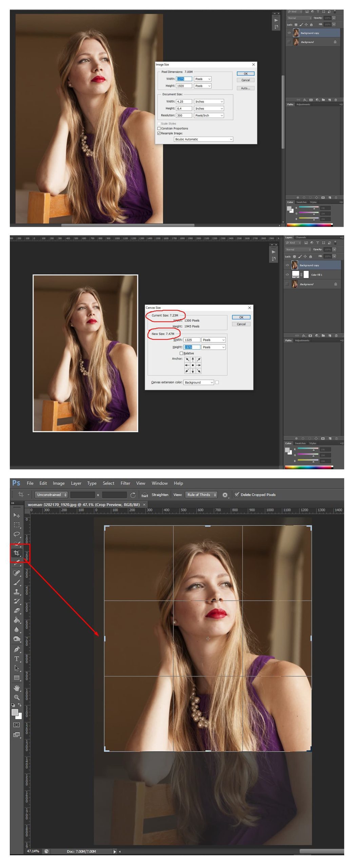Screen dimensions: 355x868
Task: Activate the Hand tool
Action: (16, 688)
